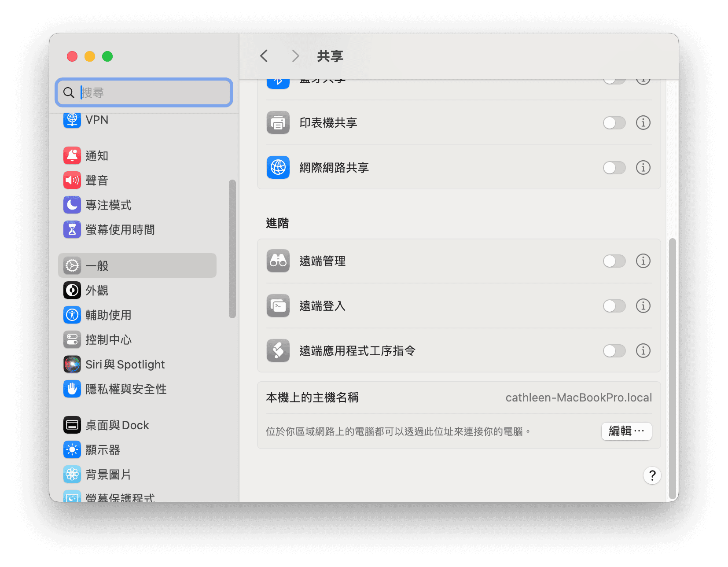
Task: Click the 遠端登入 terminal icon
Action: 278,306
